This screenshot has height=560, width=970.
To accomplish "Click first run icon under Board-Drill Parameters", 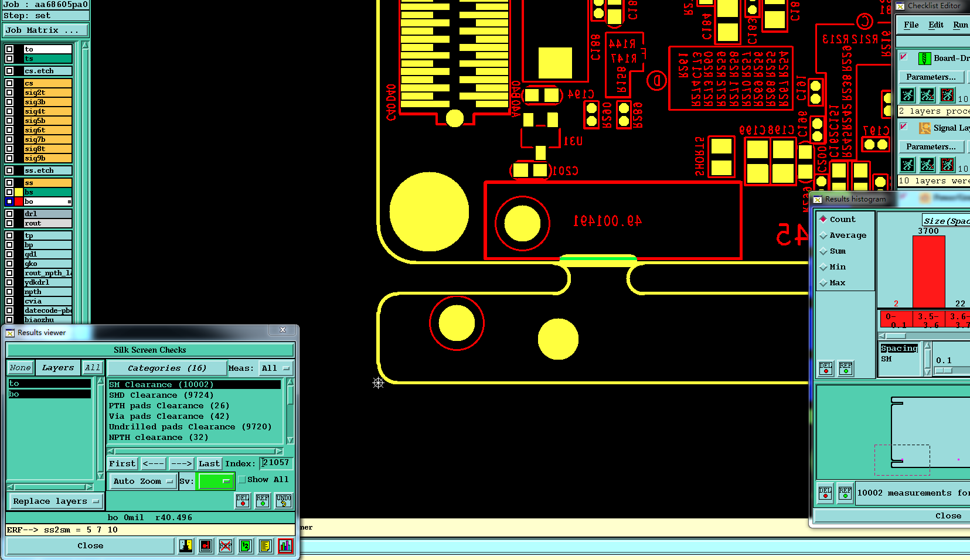I will tap(907, 95).
